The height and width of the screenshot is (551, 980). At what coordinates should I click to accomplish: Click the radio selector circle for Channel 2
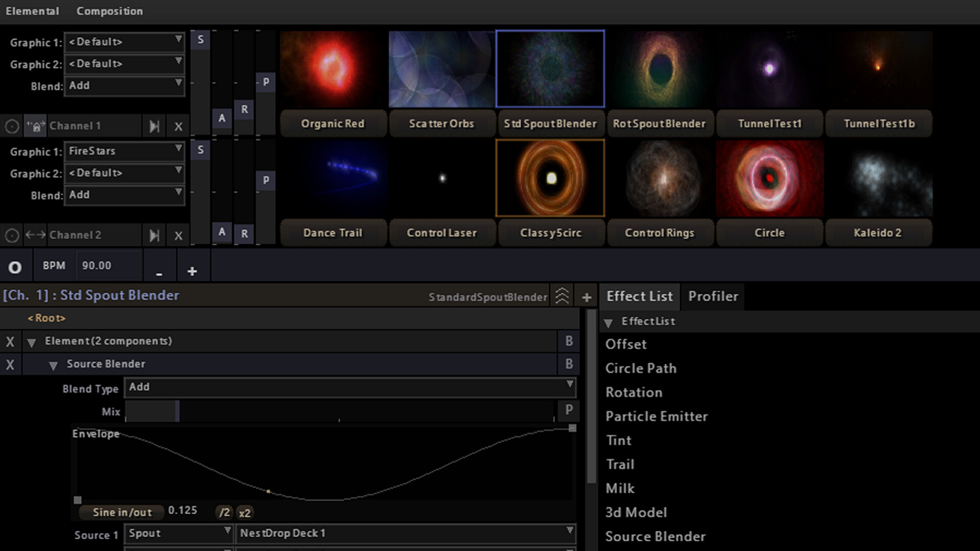(12, 235)
